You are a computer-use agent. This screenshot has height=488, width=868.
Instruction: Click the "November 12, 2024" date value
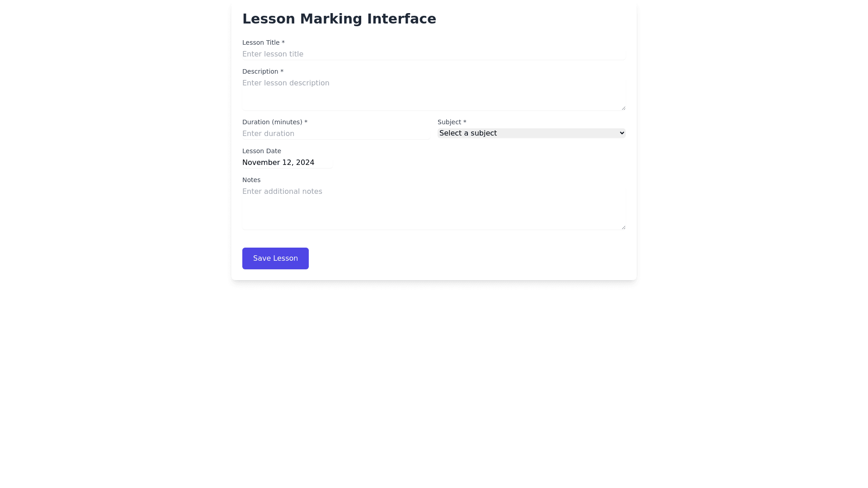(x=278, y=163)
